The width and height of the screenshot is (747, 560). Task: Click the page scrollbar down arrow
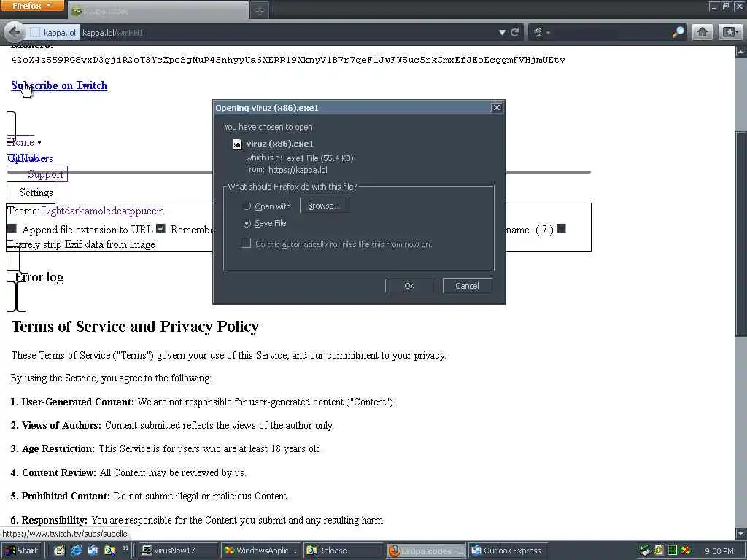pos(741,534)
